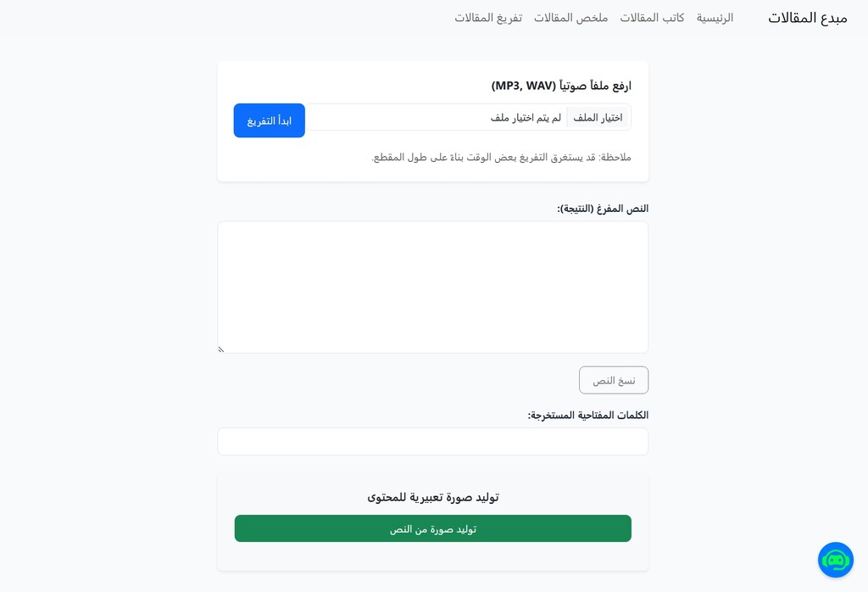Click the 'لم يتم اختيار ملف' file field
This screenshot has height=592, width=868.
point(526,118)
